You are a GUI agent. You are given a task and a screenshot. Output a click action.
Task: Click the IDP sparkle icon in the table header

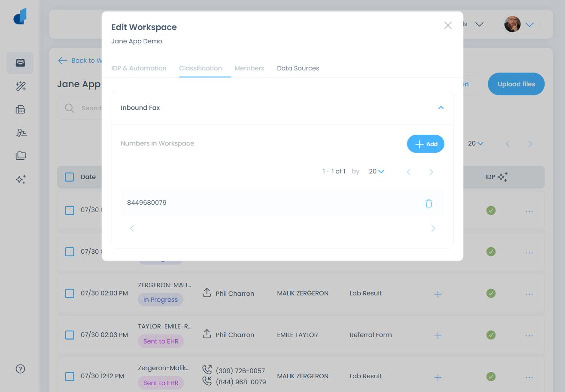point(503,176)
